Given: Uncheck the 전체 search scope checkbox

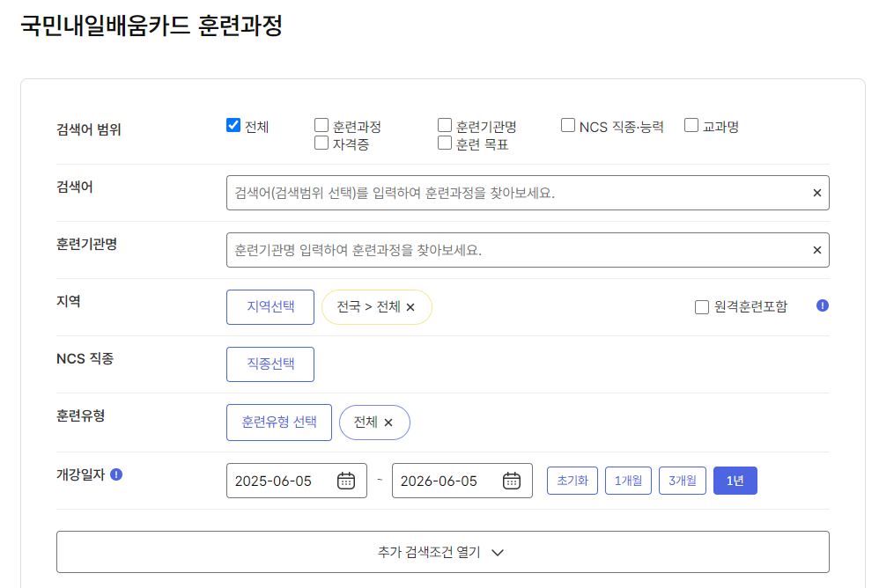Looking at the screenshot, I should [233, 124].
